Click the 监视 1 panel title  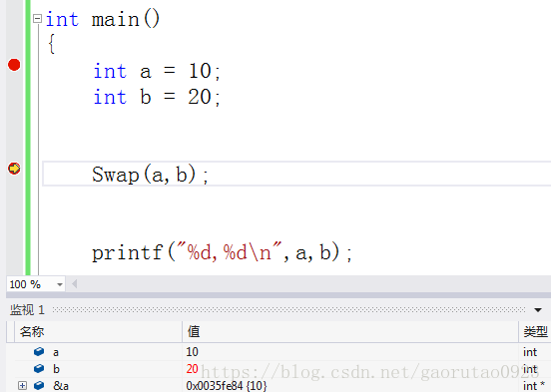[27, 310]
